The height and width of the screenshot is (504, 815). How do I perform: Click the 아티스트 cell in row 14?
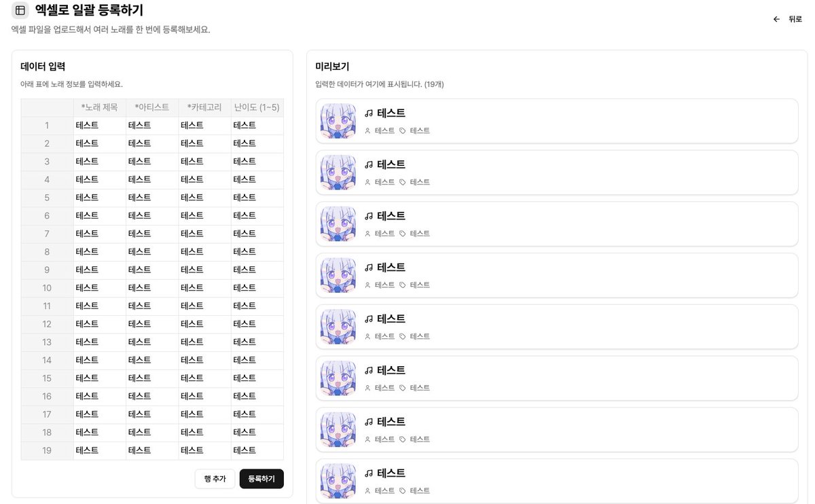152,360
